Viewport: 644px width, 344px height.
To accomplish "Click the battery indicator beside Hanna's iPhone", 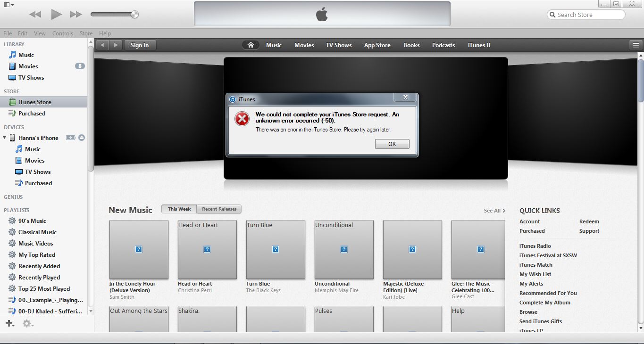I will click(71, 138).
